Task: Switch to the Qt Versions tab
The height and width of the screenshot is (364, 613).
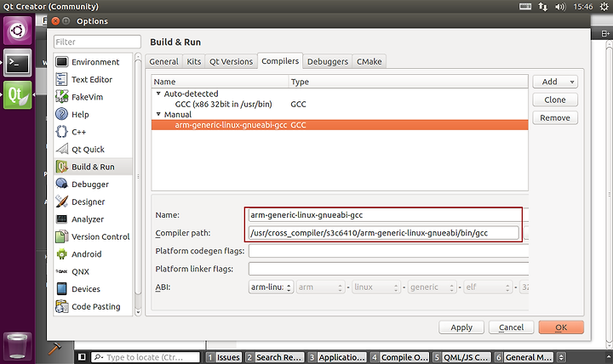Action: coord(231,62)
